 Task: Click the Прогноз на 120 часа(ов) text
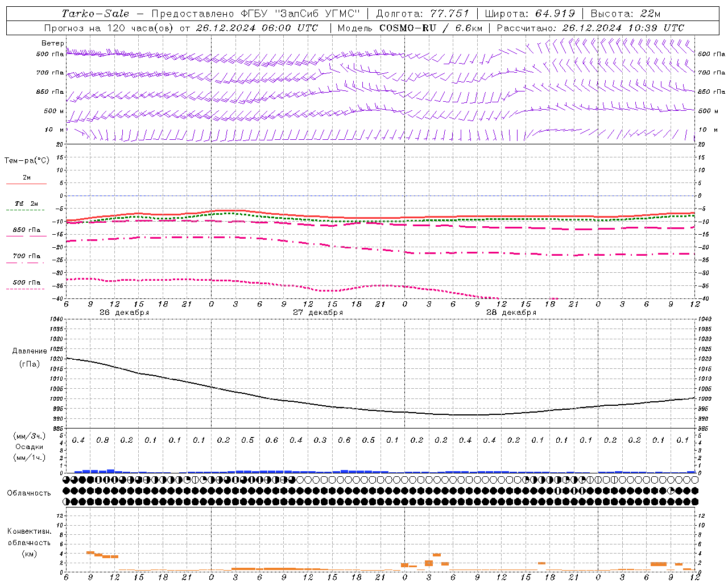pos(109,28)
